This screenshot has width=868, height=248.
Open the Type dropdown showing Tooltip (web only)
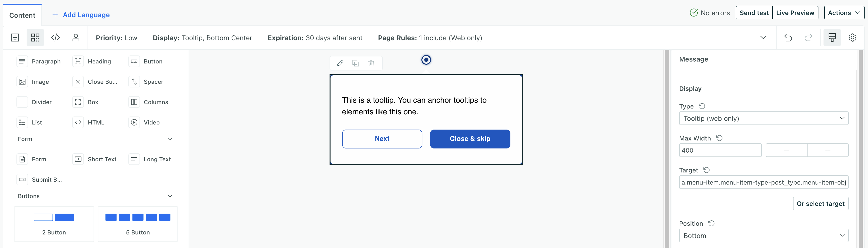click(x=764, y=118)
